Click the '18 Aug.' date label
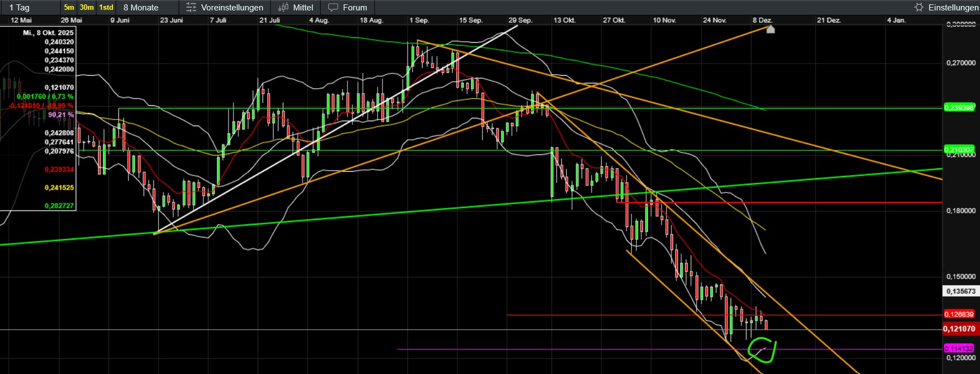 372,20
